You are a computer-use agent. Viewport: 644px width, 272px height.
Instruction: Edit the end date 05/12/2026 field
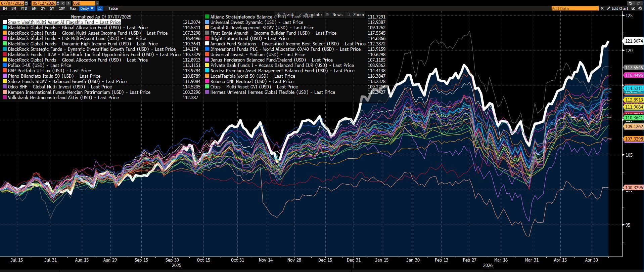44,3
